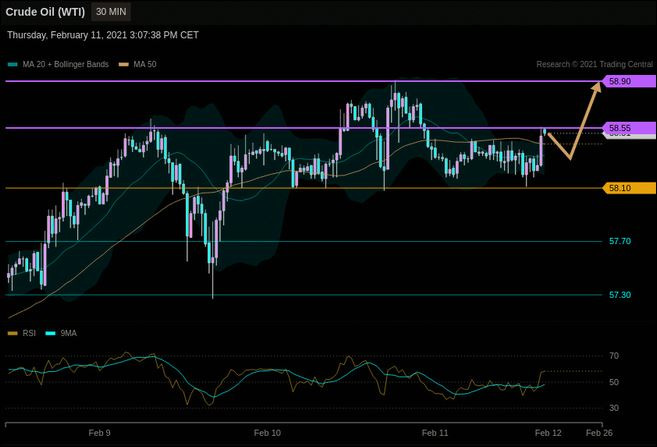The height and width of the screenshot is (447, 657).
Task: Click the RSI 70 axis value
Action: 614,356
